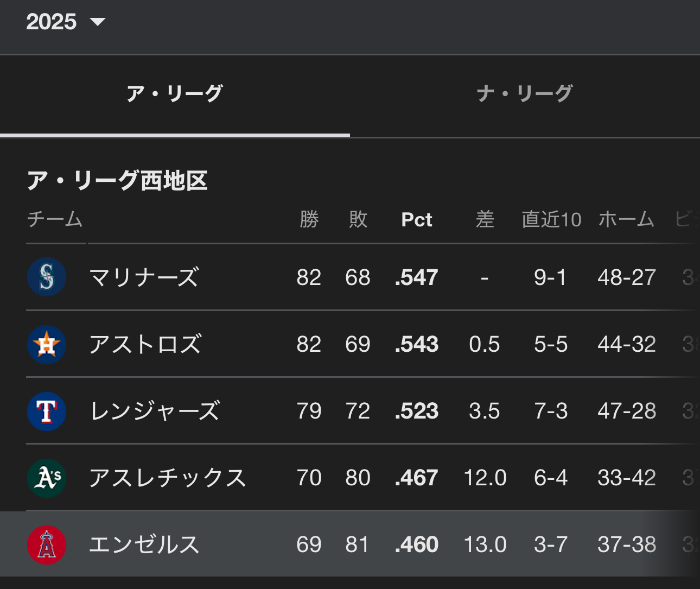Switch to the ア・リーグ tab
700x589 pixels.
(x=175, y=94)
